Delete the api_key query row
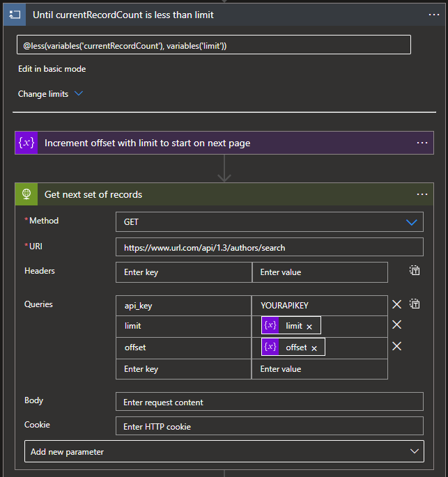 tap(396, 304)
